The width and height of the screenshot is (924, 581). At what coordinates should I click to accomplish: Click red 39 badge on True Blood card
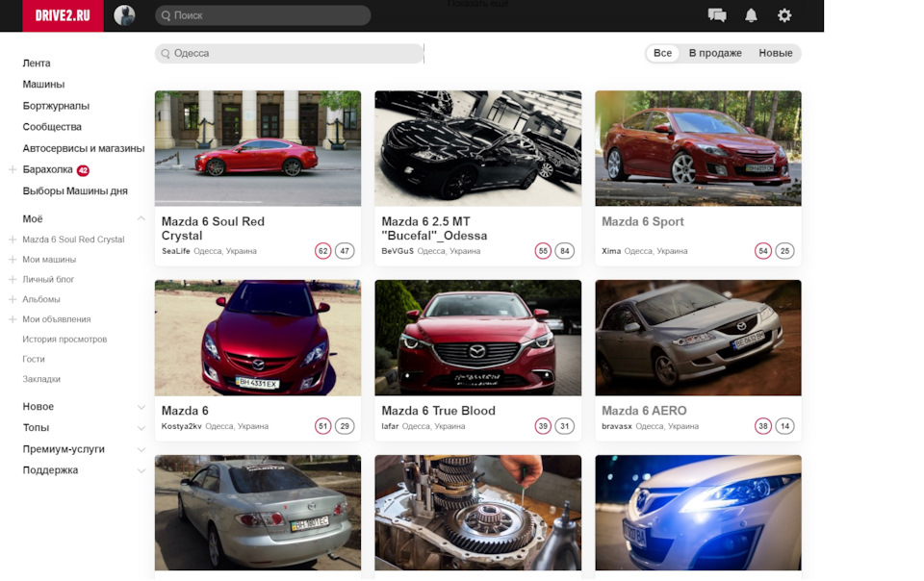pos(543,426)
